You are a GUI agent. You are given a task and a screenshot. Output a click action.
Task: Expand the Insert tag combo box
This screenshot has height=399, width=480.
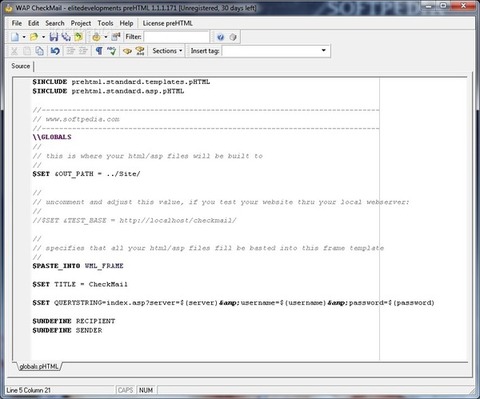(x=323, y=51)
